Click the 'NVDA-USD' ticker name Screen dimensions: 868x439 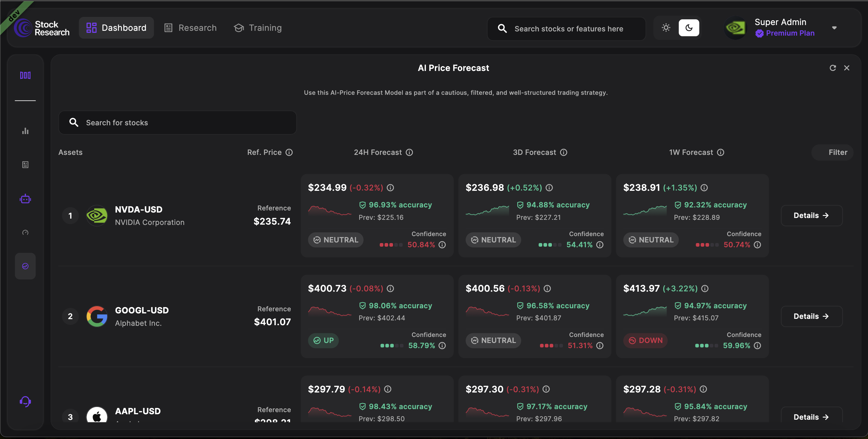[x=138, y=210]
